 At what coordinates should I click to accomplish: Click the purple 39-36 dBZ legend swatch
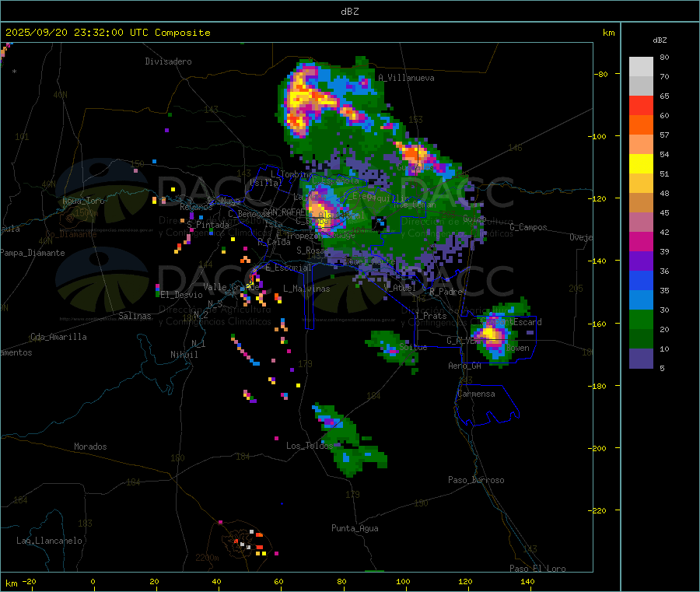pos(641,261)
